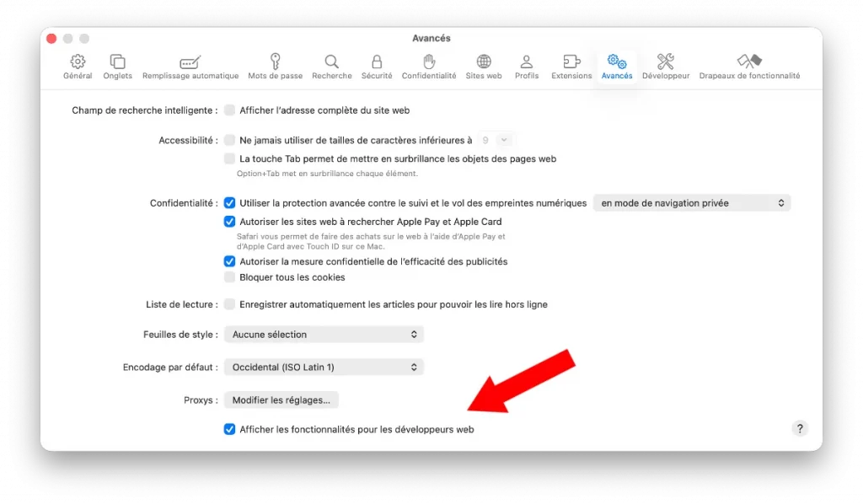Uncheck 'Afficher les fonctionnalités pour les développeurs web'
This screenshot has height=504, width=863.
(x=229, y=429)
